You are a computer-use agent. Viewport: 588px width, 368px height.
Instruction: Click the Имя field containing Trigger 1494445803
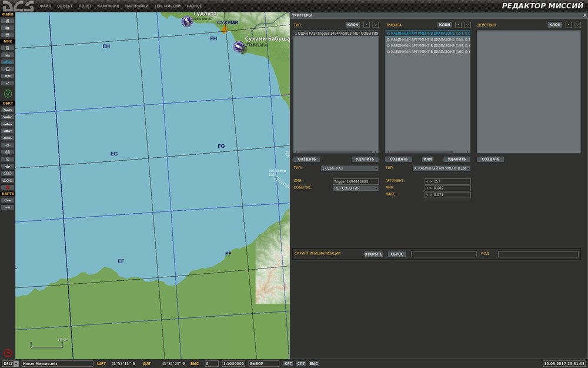click(x=355, y=181)
